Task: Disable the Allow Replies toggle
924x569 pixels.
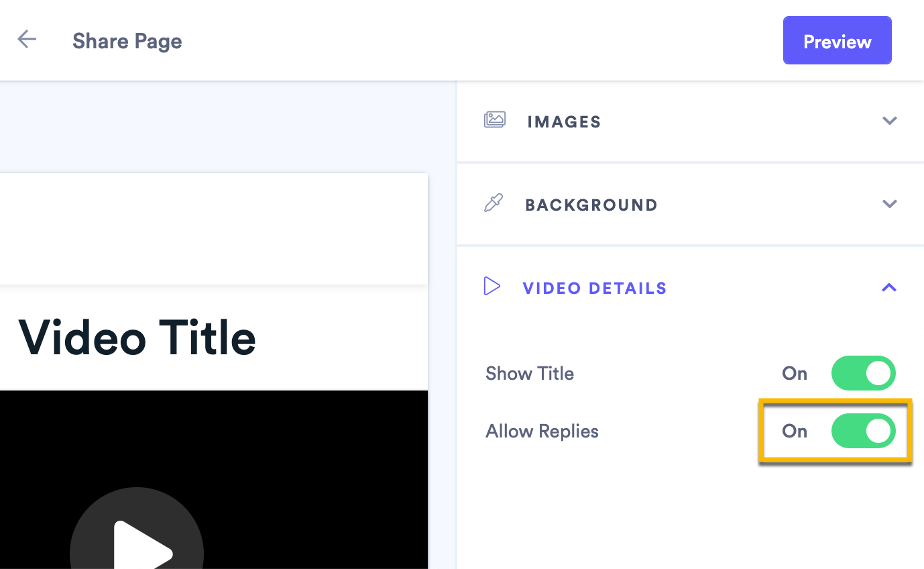Action: click(864, 431)
